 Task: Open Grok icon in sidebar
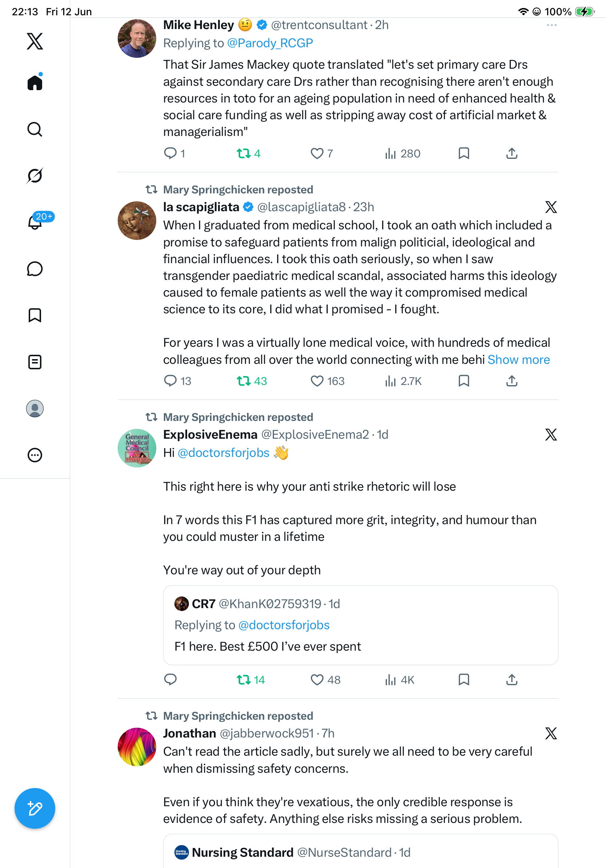pyautogui.click(x=35, y=176)
